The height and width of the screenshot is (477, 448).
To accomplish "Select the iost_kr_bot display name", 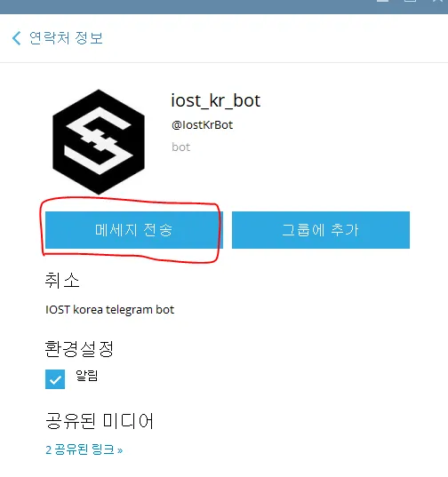I will 215,100.
